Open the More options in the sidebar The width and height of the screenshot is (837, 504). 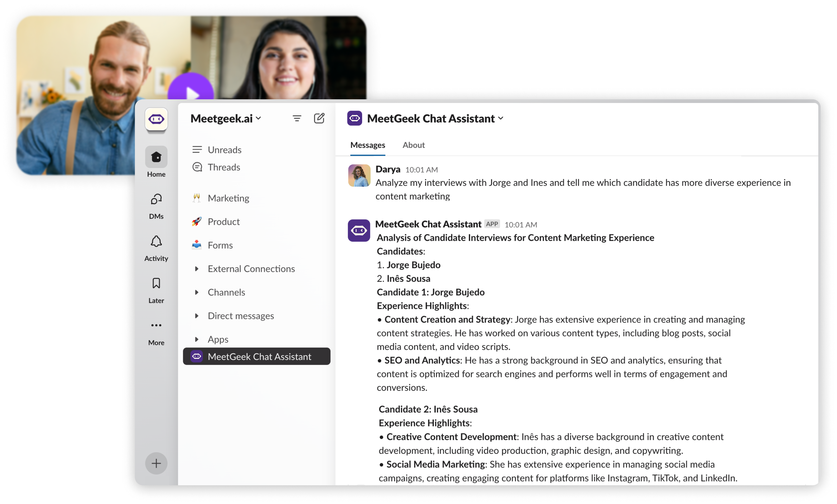point(156,325)
